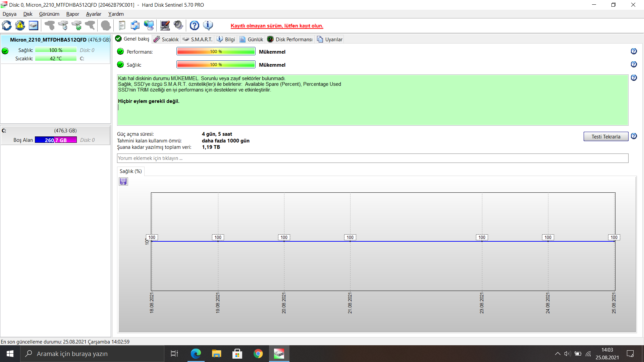This screenshot has height=362, width=644.
Task: Open the Rapor menu
Action: 72,14
